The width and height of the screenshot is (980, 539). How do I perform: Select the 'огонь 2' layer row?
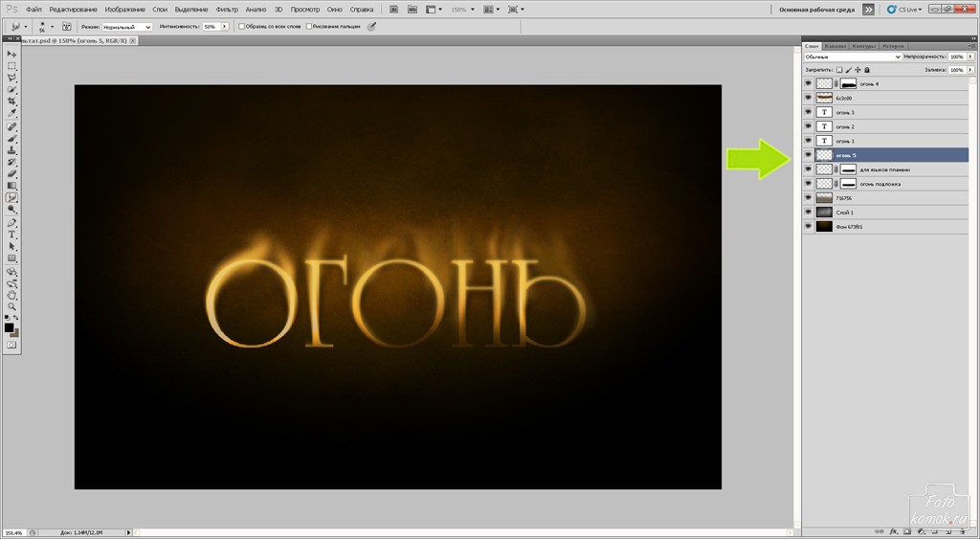885,126
